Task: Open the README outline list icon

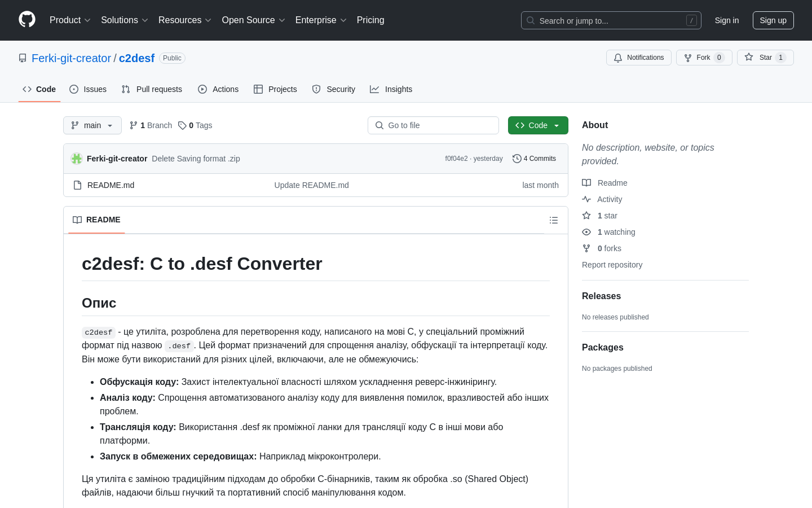Action: tap(554, 220)
